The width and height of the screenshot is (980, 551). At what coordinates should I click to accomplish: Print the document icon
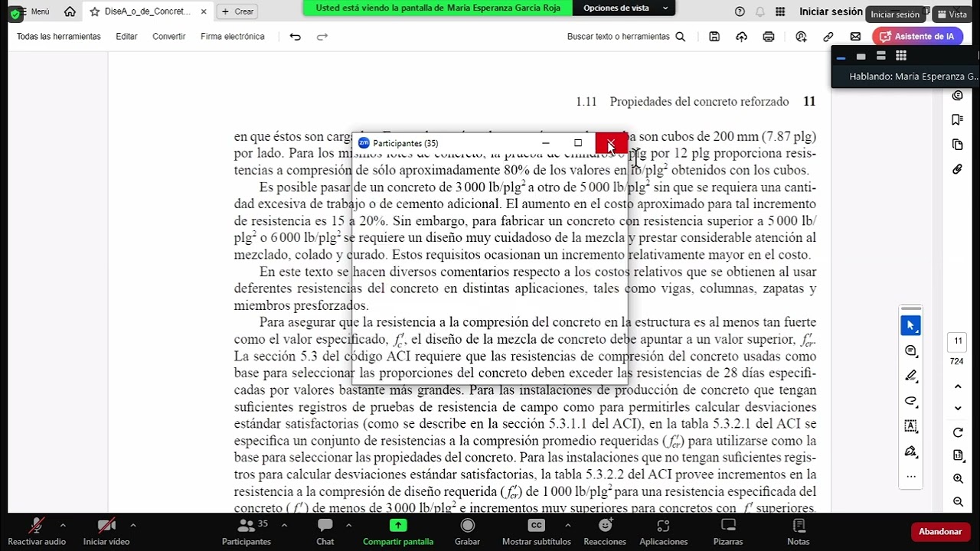(x=769, y=37)
